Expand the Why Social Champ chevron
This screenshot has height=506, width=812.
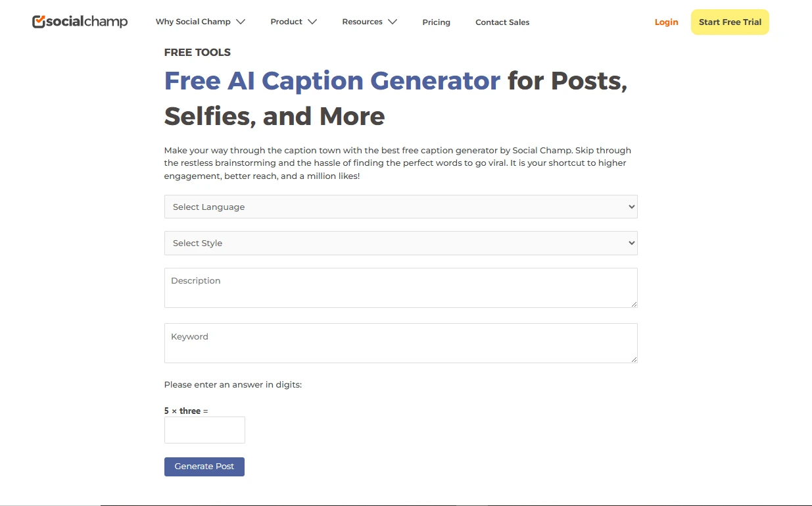pyautogui.click(x=241, y=22)
